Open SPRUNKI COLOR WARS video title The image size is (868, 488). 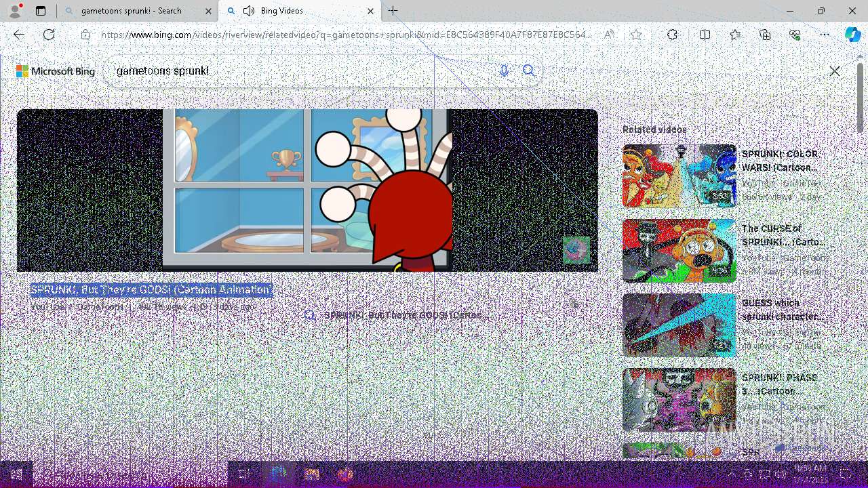pos(780,161)
